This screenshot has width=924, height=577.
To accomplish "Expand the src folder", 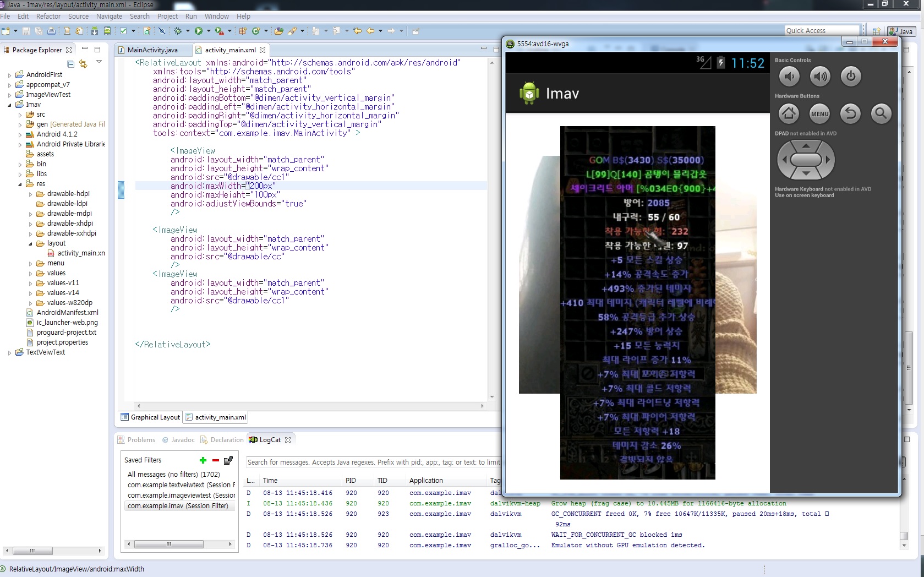I will pos(20,115).
